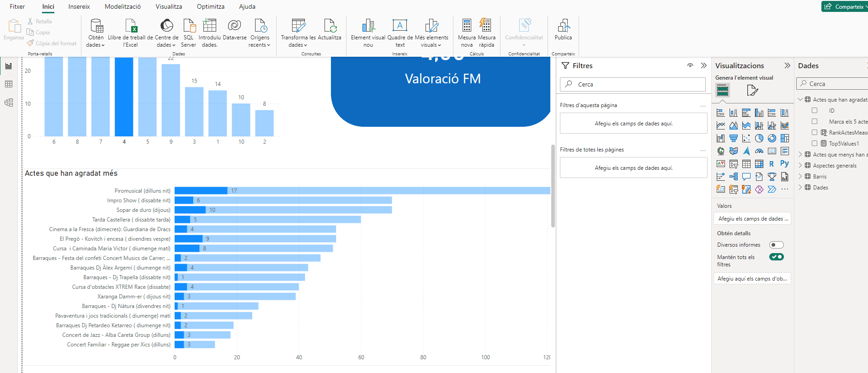Select the gauge visual icon
This screenshot has width=868, height=373.
coord(759,151)
